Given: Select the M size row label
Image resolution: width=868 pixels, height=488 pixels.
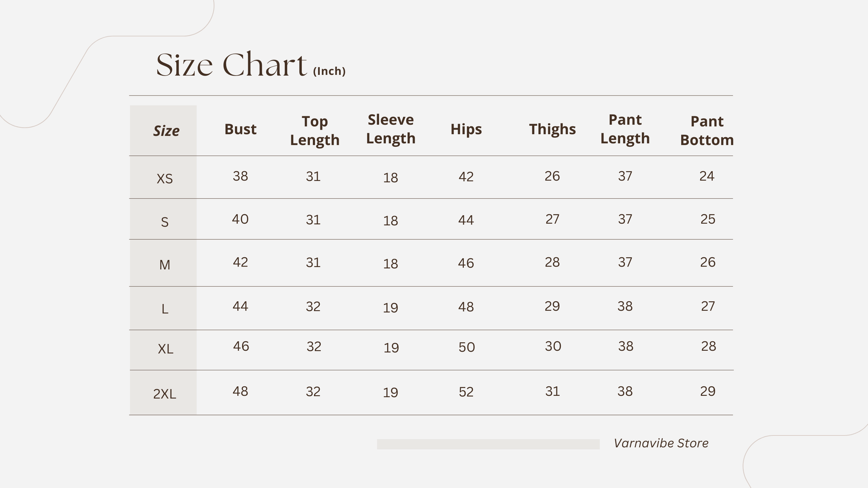Looking at the screenshot, I should coord(165,265).
